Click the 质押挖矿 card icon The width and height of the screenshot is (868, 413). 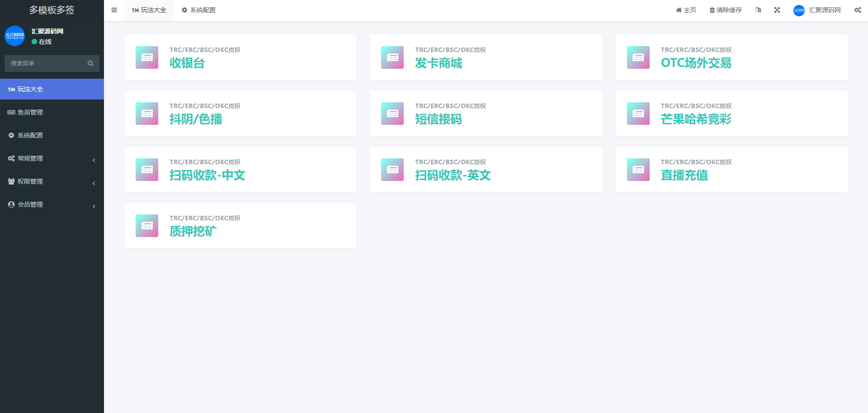(x=147, y=226)
